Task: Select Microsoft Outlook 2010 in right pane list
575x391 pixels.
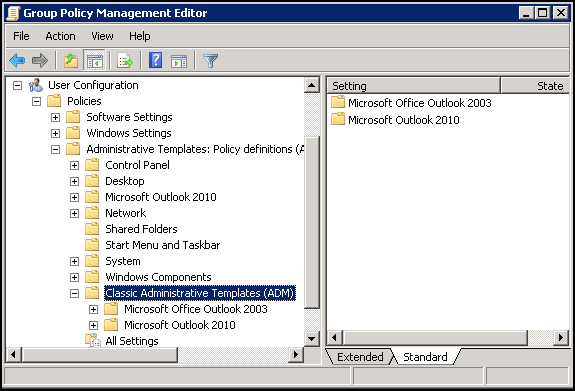Action: point(403,120)
